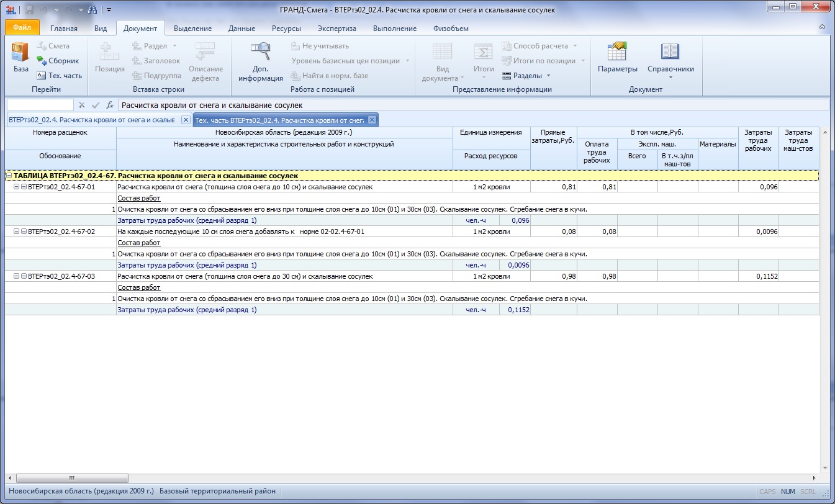
Task: Collapse the ТАБЛИЦА ВТЕРтэ02_02.4-67 group row
Action: [9, 176]
